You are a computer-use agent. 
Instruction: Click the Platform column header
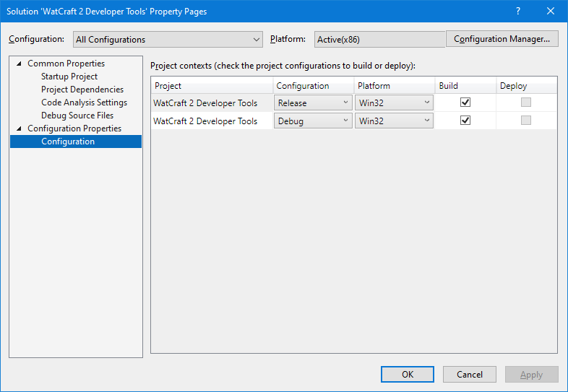[x=395, y=86]
